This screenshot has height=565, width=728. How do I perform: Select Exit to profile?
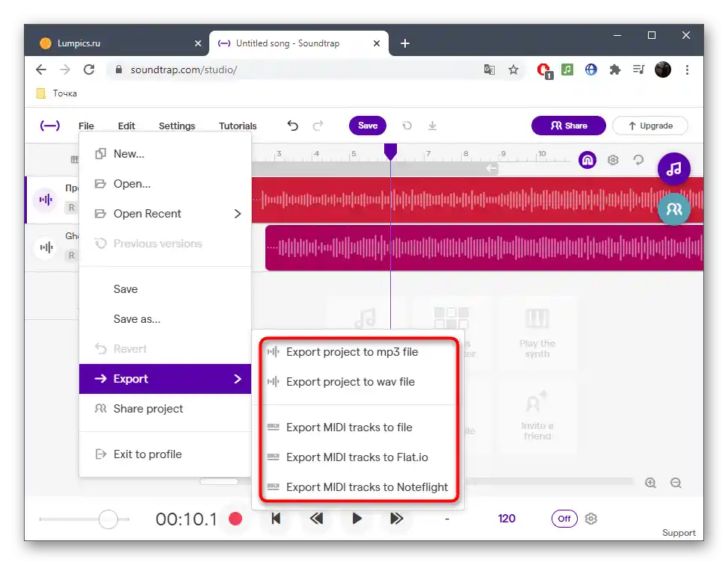pos(165,454)
